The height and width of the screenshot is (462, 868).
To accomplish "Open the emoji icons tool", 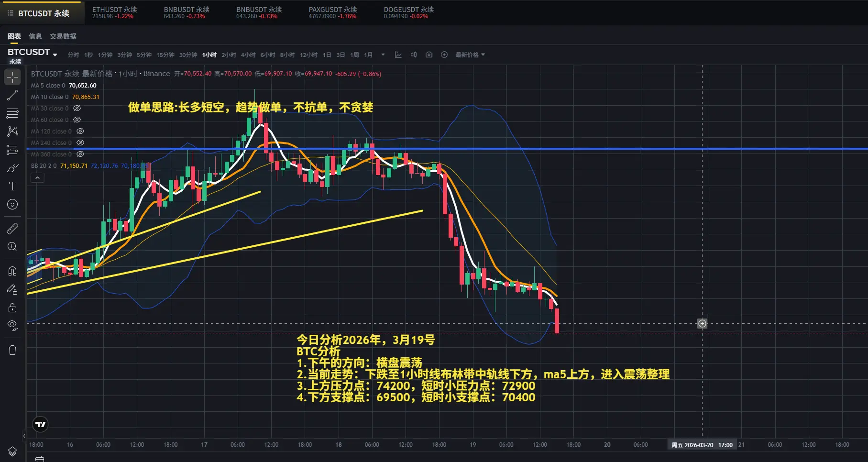I will [12, 204].
